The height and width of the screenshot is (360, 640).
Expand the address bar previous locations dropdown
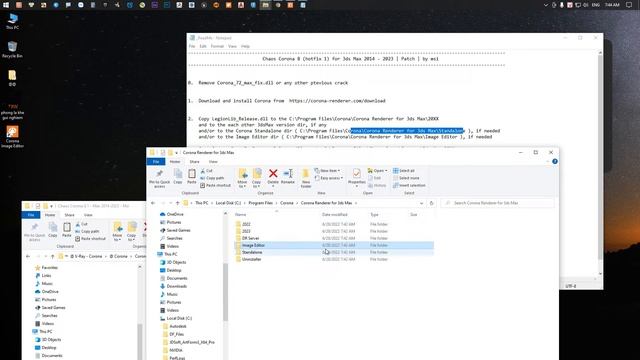tap(421, 203)
